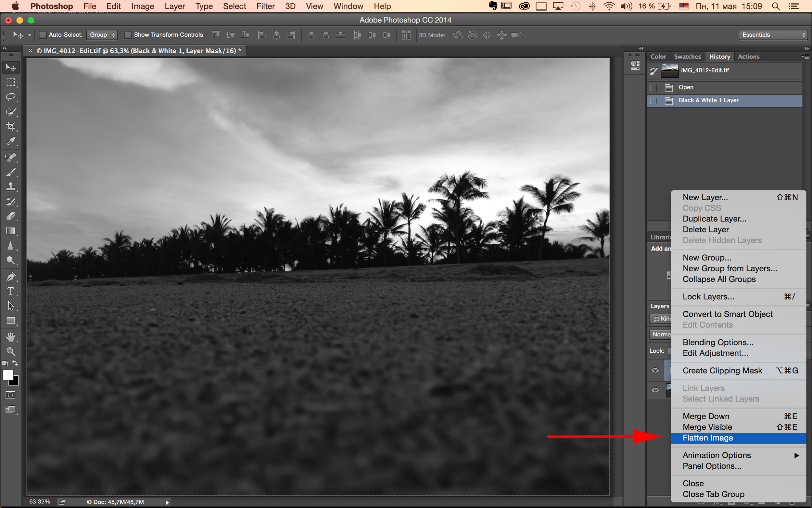Open the IMG_4012-Edit.tif history state
The height and width of the screenshot is (508, 812).
coord(704,70)
